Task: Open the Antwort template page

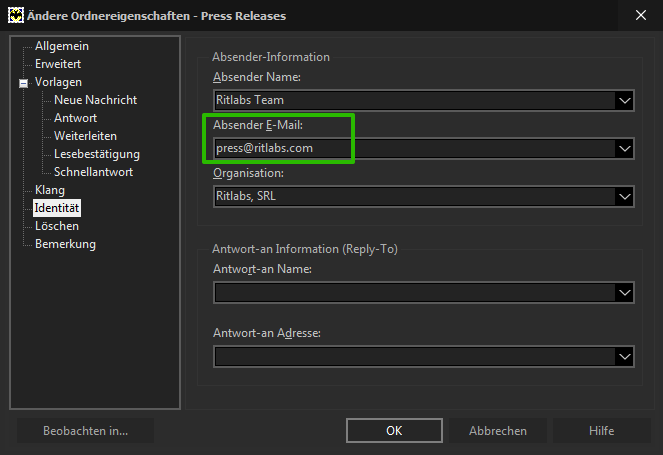Action: coord(75,118)
